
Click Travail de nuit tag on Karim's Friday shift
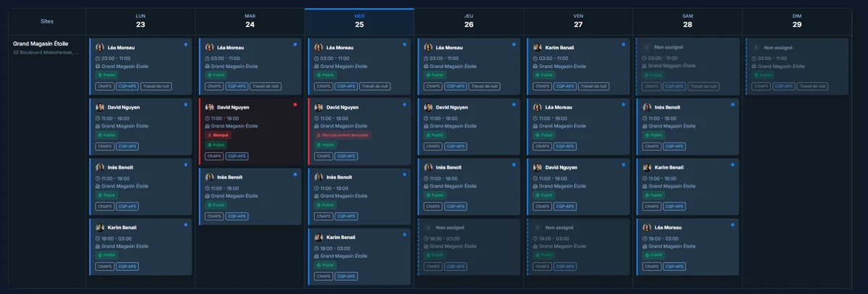tap(594, 86)
